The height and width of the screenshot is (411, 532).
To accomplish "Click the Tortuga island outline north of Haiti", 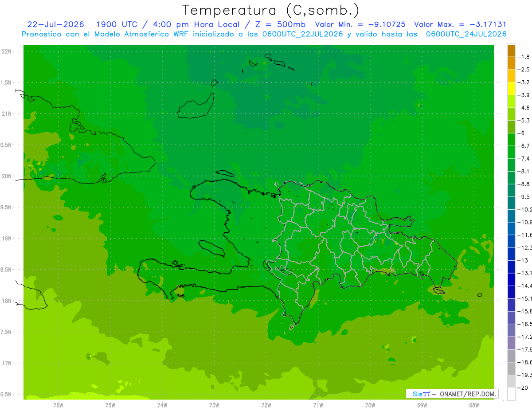I will click(225, 173).
